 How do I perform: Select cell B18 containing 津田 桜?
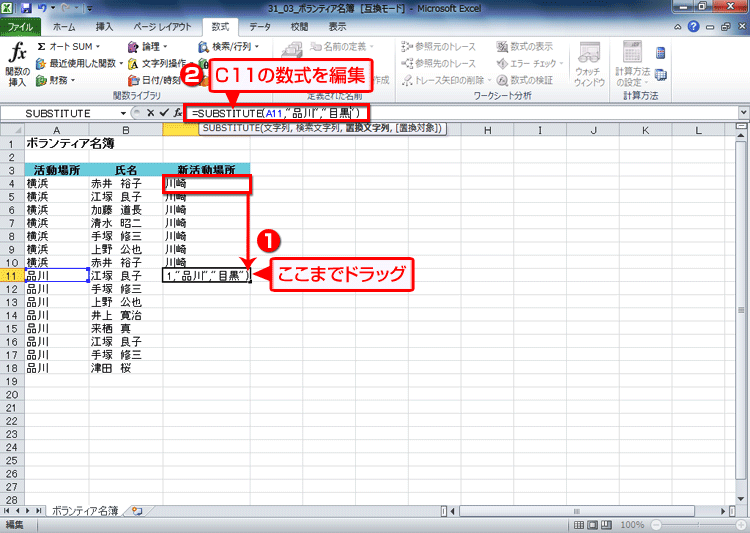pos(126,368)
